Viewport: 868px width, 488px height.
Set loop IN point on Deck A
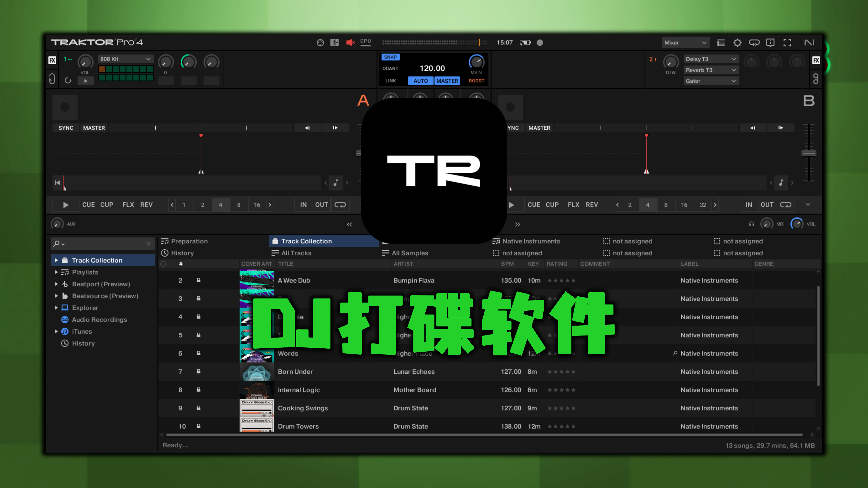point(303,205)
